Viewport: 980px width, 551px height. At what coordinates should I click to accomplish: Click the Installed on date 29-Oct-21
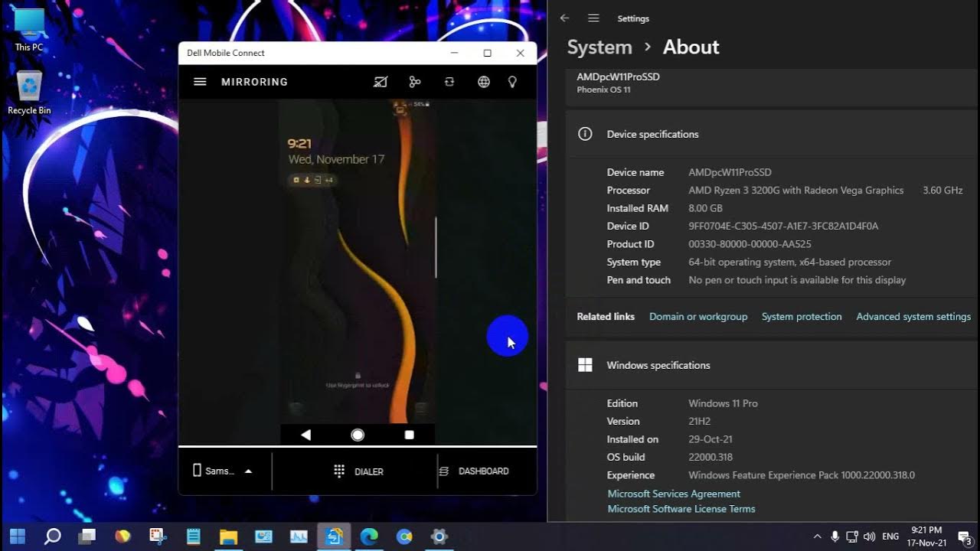pos(710,440)
